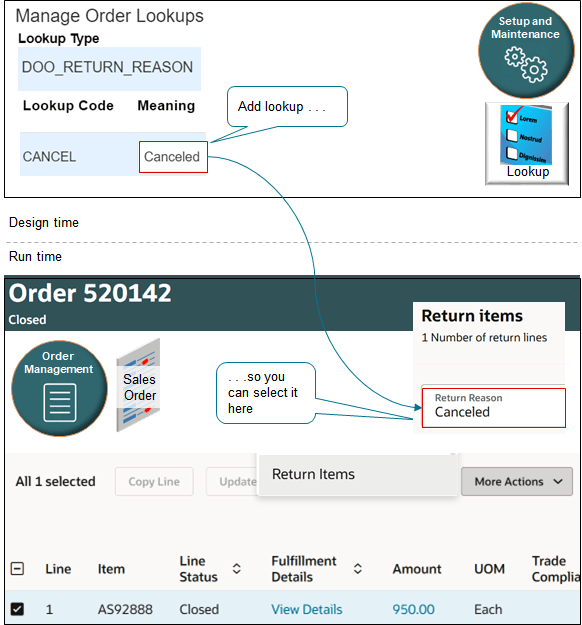The width and height of the screenshot is (582, 625).
Task: Select the Return Reason field showing Canceled
Action: 494,408
